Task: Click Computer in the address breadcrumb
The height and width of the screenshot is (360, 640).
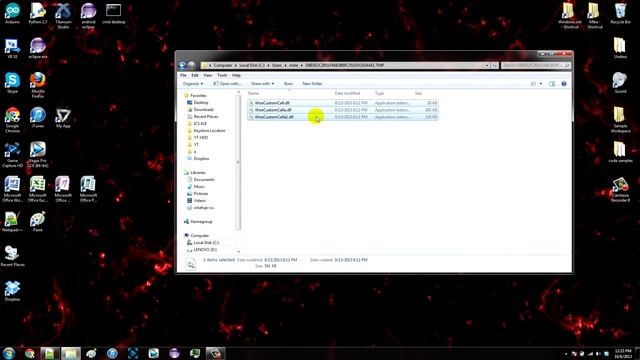Action: (x=223, y=65)
